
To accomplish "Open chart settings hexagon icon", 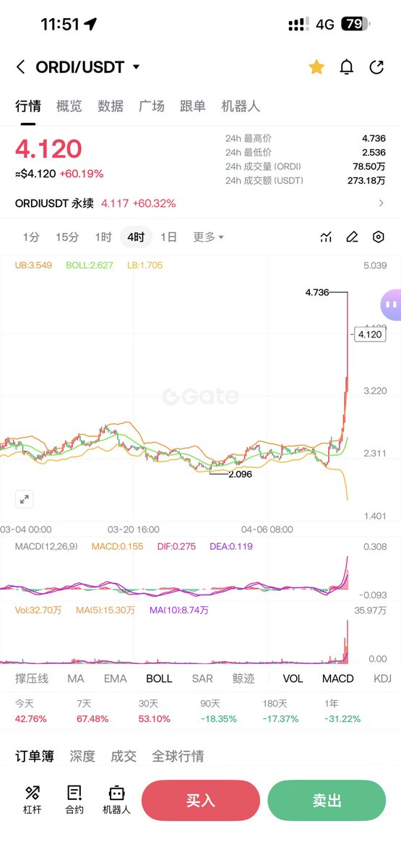I will click(378, 237).
